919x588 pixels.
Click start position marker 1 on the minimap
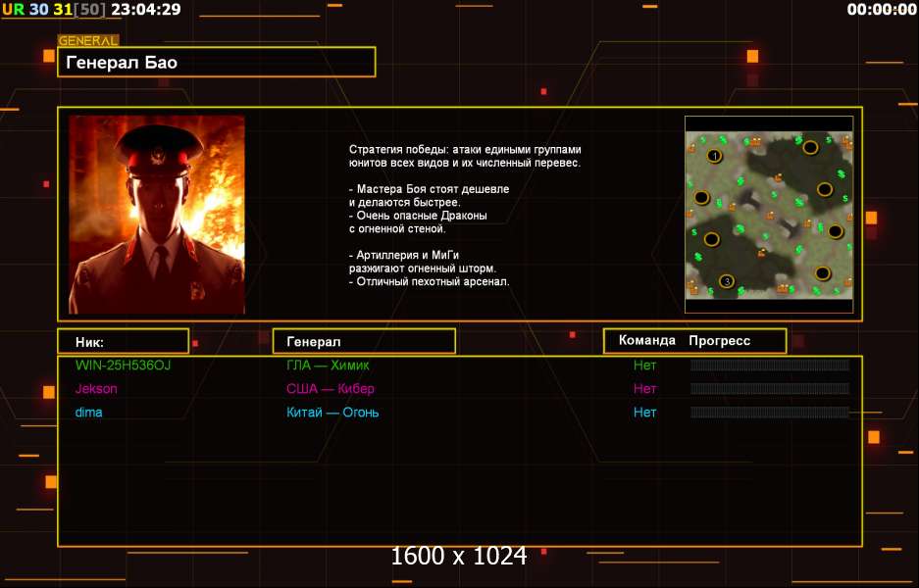coord(714,156)
